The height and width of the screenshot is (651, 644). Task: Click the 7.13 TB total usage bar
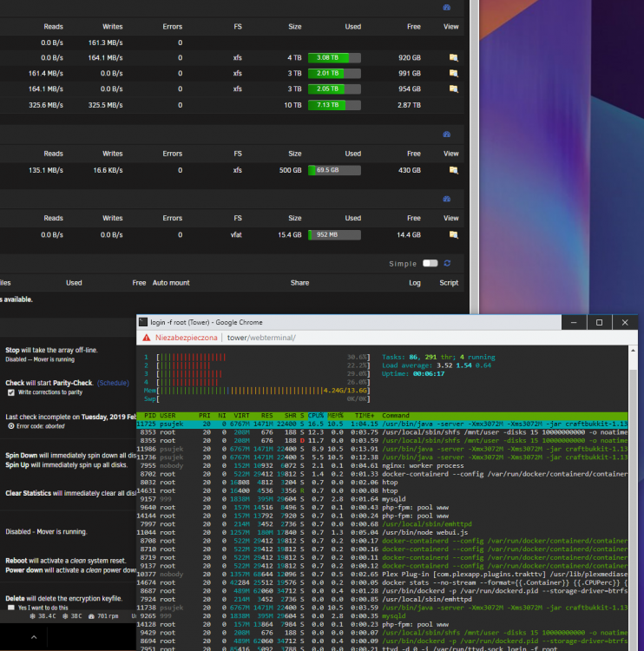(334, 105)
